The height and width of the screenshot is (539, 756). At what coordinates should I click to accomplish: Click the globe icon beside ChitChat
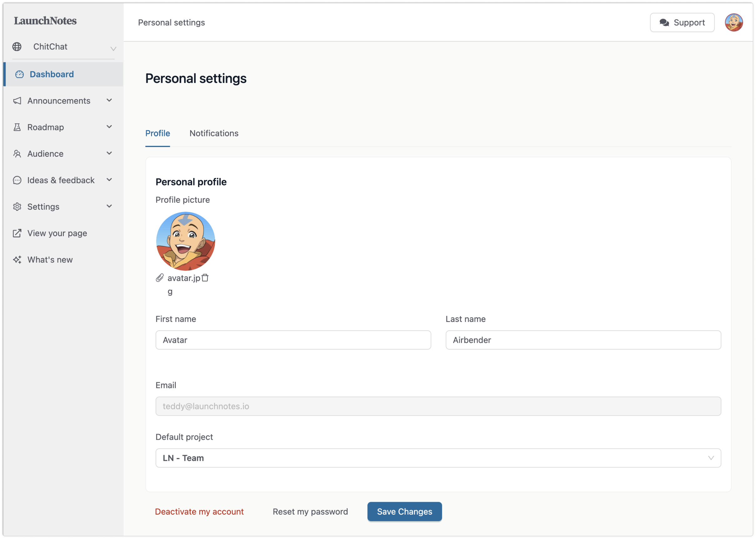click(x=17, y=47)
